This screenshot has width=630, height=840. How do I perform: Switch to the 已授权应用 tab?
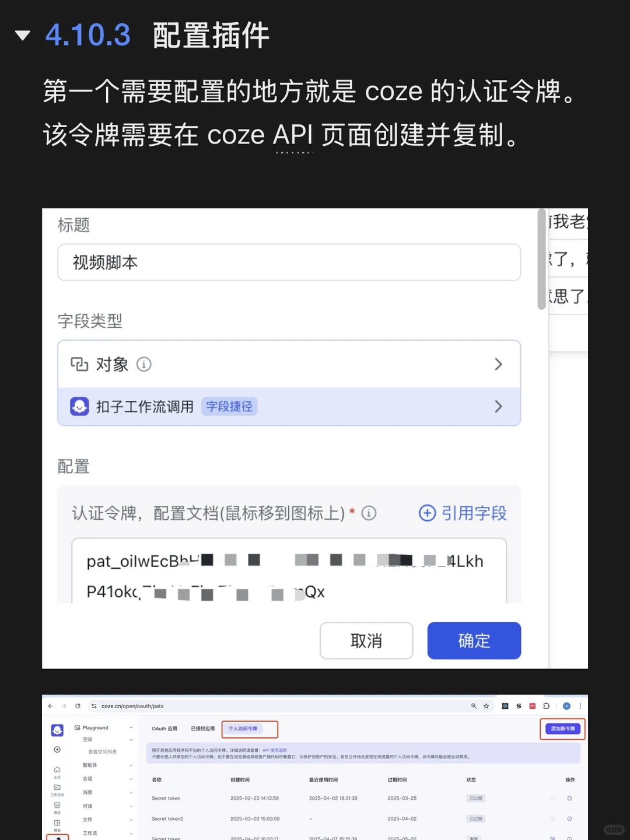(x=201, y=729)
